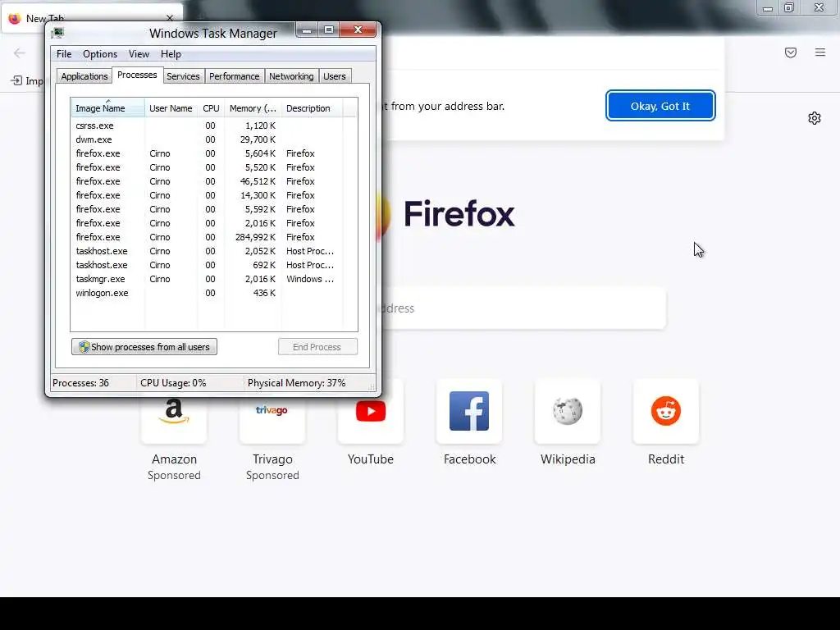The width and height of the screenshot is (840, 630).
Task: Click the import bookmarks icon in Firefox
Action: coord(16,80)
